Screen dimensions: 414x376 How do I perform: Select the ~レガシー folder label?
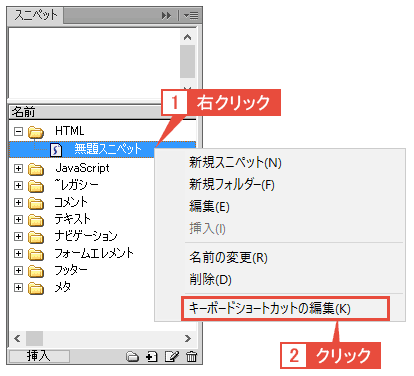point(77,185)
